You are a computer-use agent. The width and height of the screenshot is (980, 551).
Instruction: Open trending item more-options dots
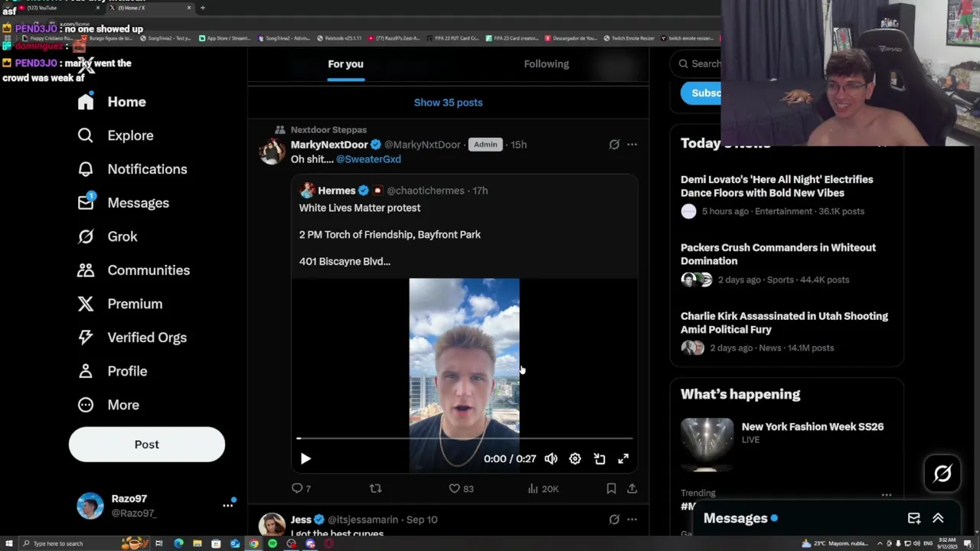pyautogui.click(x=887, y=495)
